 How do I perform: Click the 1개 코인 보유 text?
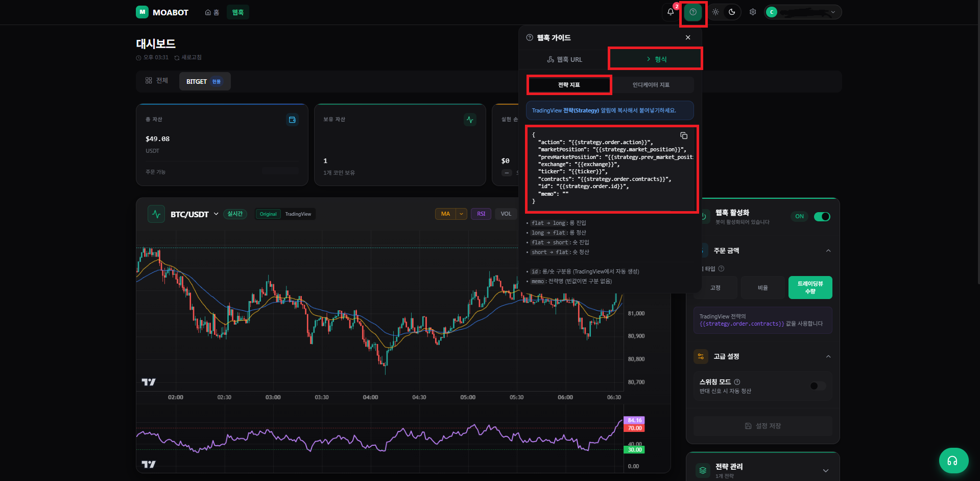click(339, 173)
